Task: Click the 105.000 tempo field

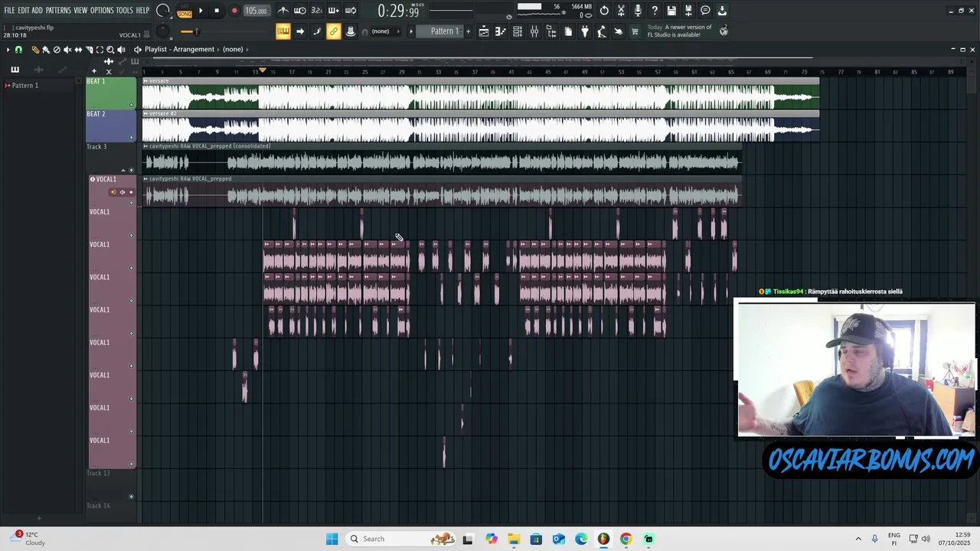Action: 256,11
